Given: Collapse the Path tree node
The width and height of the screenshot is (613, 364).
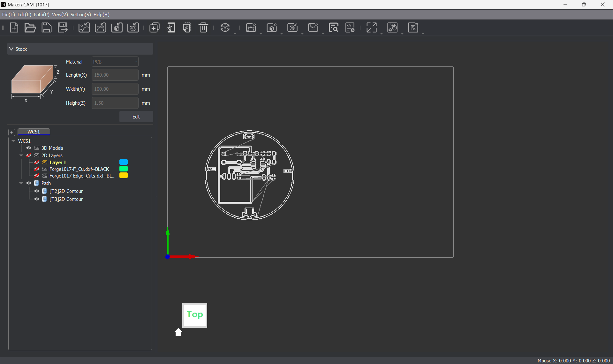Looking at the screenshot, I should tap(21, 183).
